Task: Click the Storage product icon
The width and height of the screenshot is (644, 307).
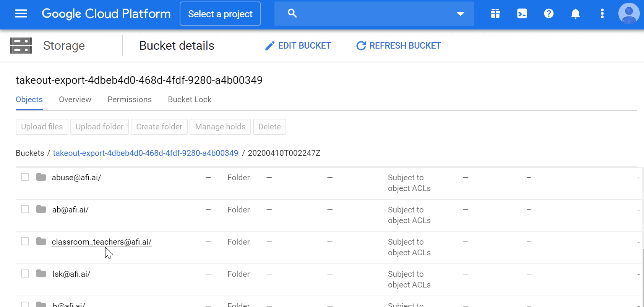Action: pyautogui.click(x=21, y=46)
